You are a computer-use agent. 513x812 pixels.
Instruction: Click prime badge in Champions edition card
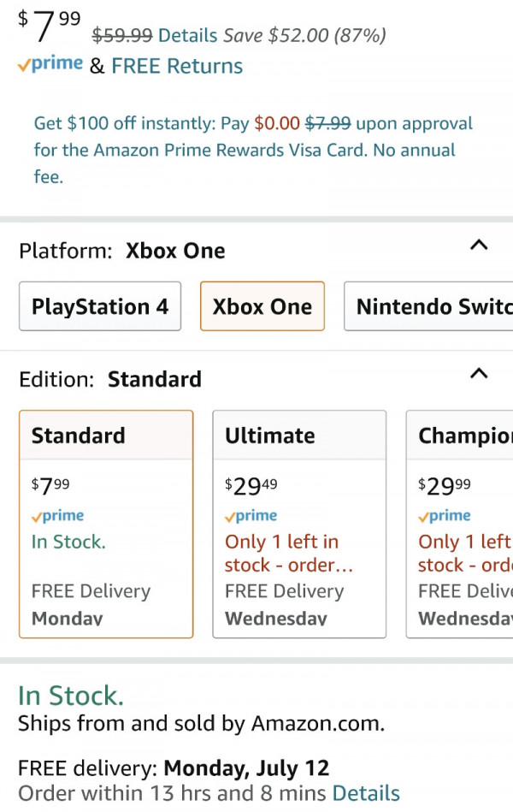(x=445, y=516)
